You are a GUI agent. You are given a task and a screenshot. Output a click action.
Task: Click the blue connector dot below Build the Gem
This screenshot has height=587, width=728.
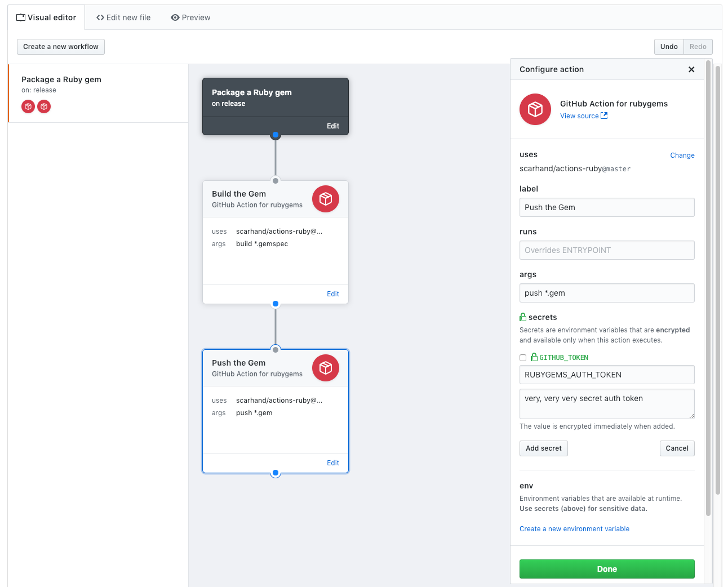tap(276, 304)
